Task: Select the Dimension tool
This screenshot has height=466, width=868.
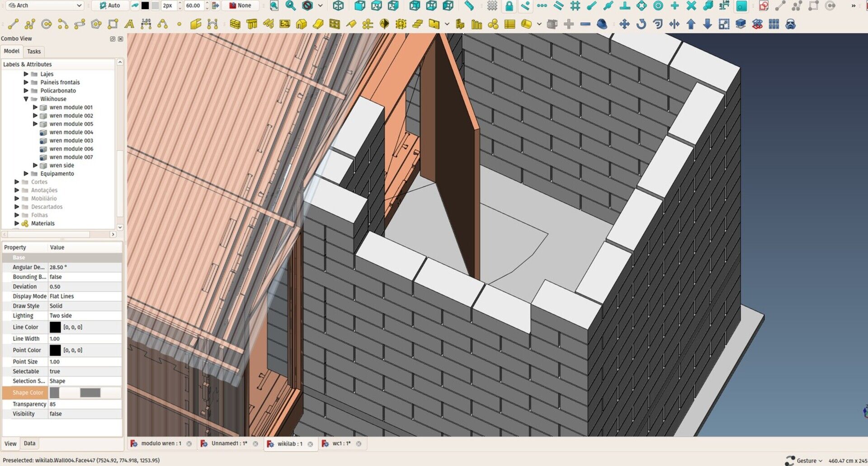Action: click(146, 24)
